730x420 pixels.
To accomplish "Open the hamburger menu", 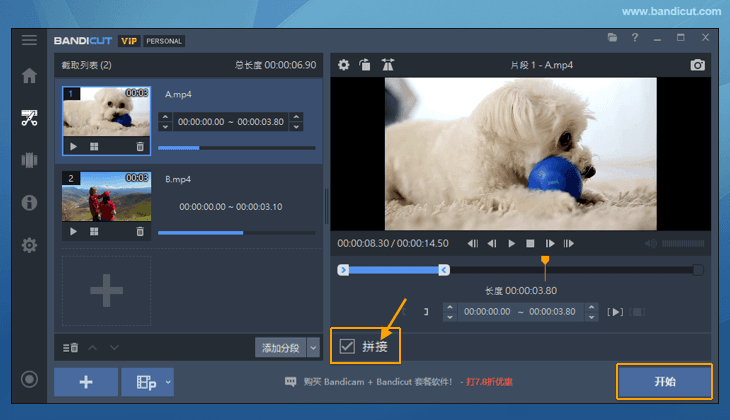I will [x=29, y=40].
